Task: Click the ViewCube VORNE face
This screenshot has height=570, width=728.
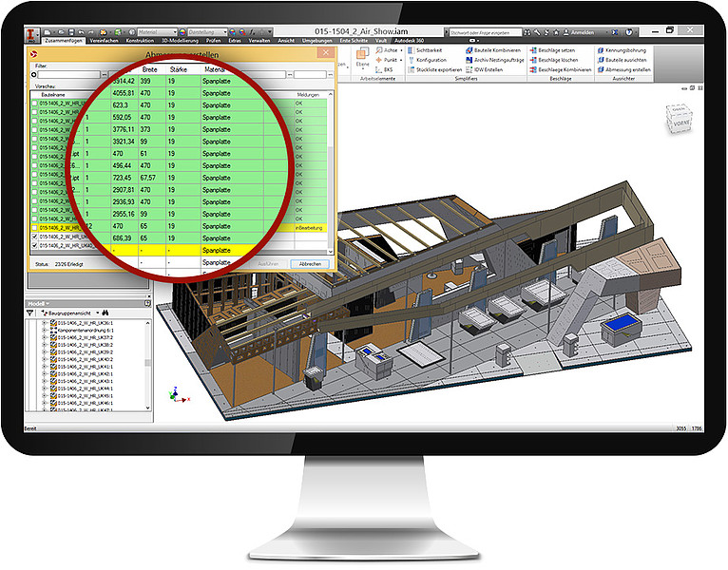Action: [x=681, y=123]
